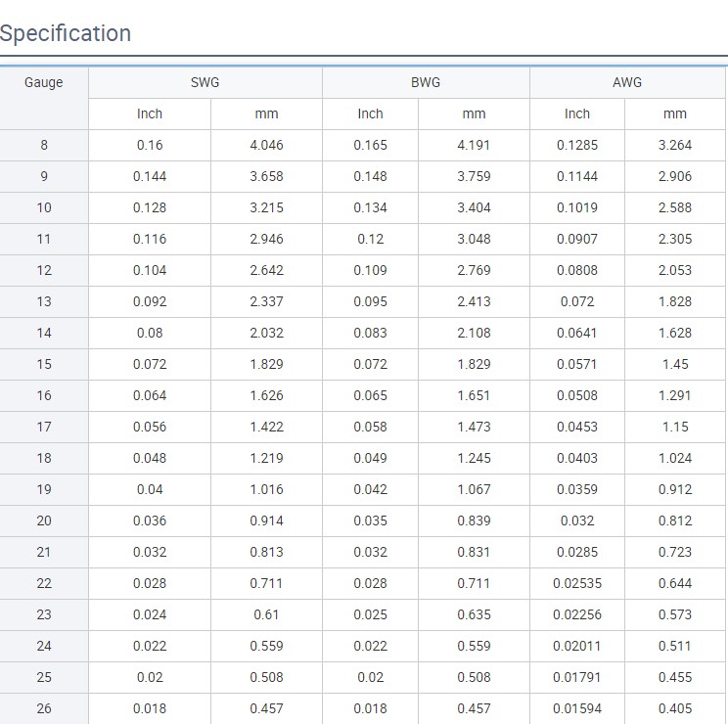Viewport: 728px width, 724px height.
Task: Select AWG mm value 1.628
Action: point(675,333)
